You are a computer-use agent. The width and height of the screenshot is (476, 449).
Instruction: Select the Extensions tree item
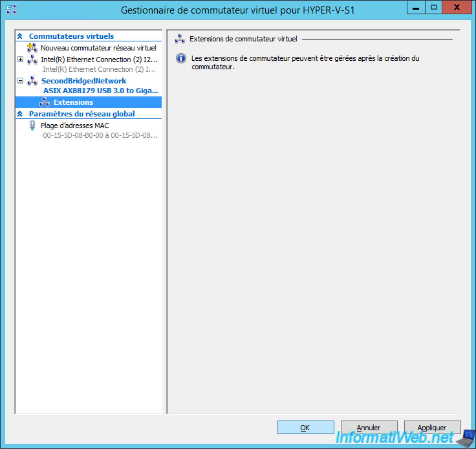click(x=89, y=102)
